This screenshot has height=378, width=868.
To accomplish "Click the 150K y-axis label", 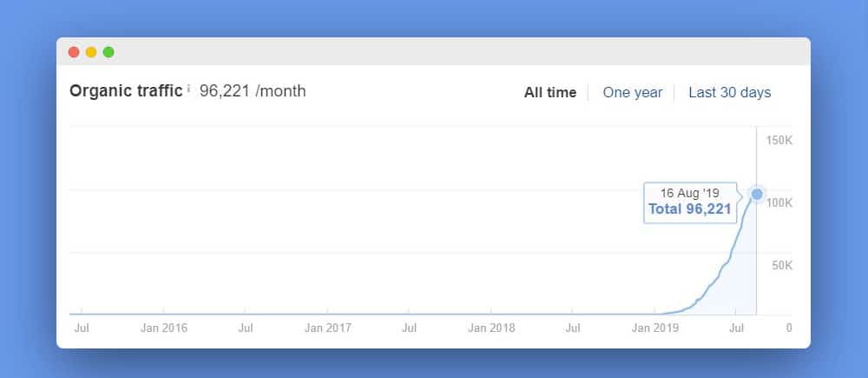I will [779, 141].
